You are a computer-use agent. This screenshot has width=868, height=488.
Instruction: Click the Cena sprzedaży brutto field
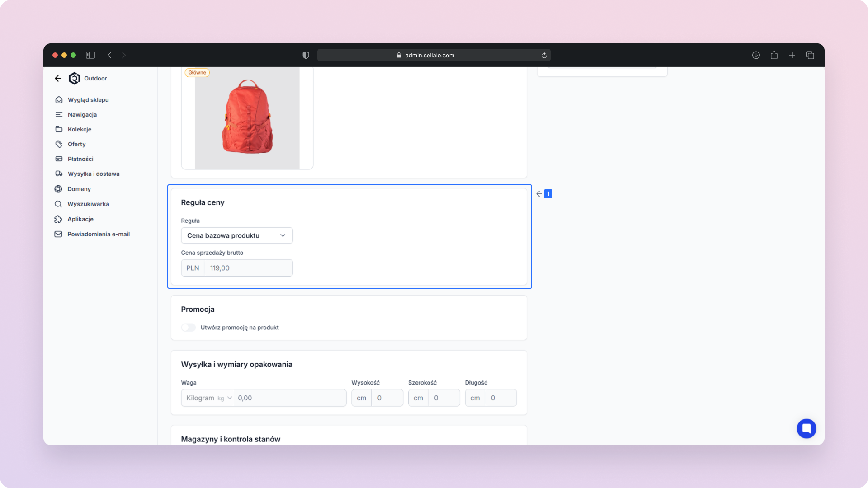248,268
